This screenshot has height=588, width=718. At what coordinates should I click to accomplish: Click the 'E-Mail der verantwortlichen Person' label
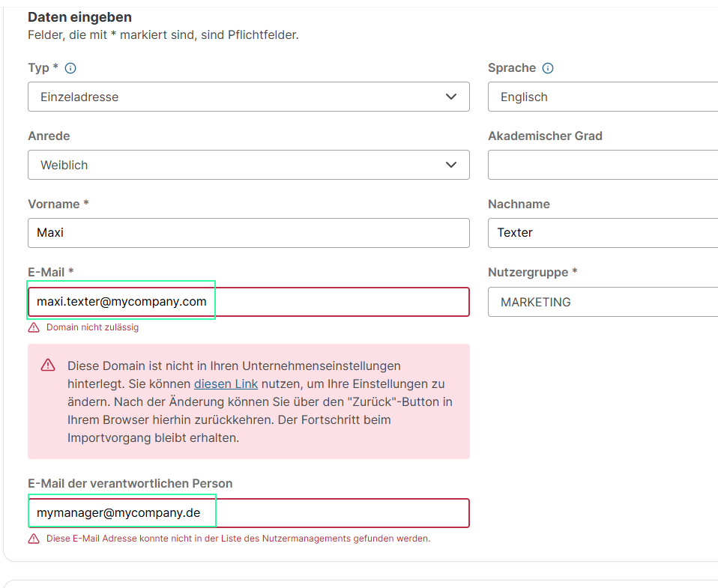[130, 484]
